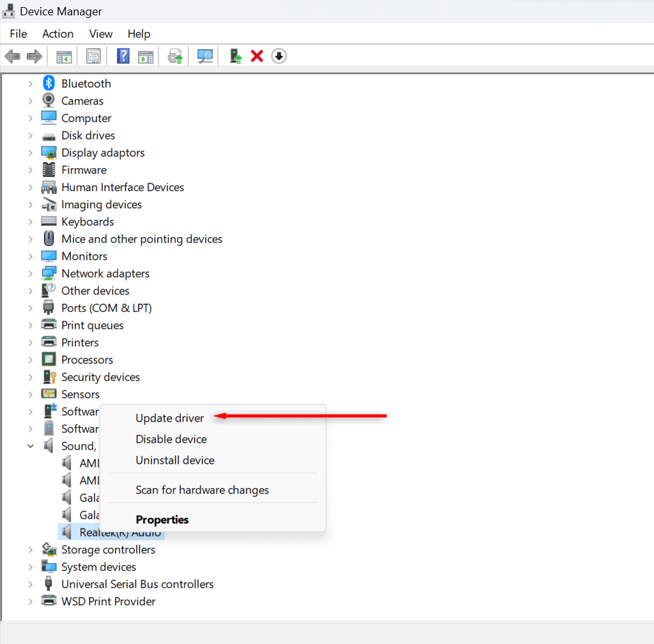Collapse the Sound category chevron
654x644 pixels.
pos(30,446)
